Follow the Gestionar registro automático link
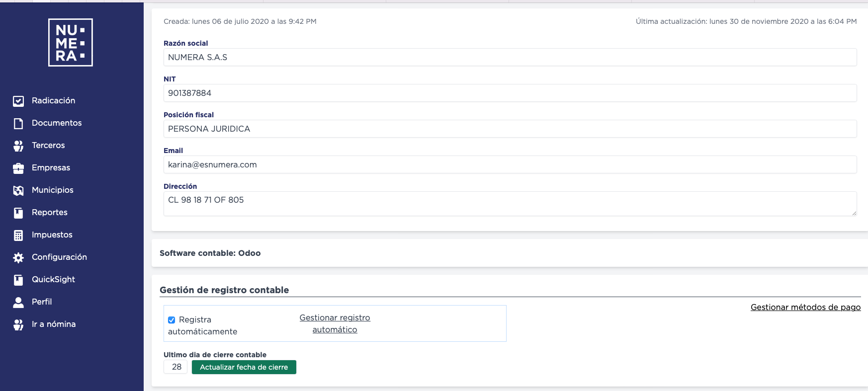This screenshot has height=391, width=868. coord(335,323)
